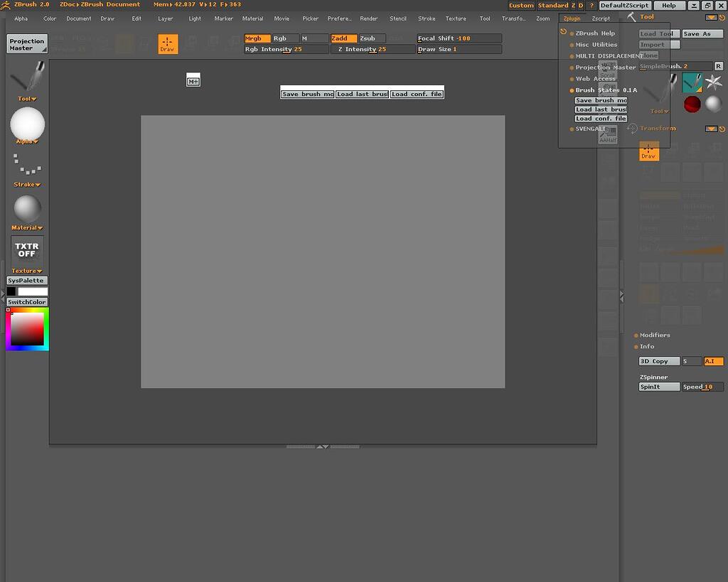Toggle the A.I option next to 3D Copy
The height and width of the screenshot is (582, 728).
click(713, 361)
